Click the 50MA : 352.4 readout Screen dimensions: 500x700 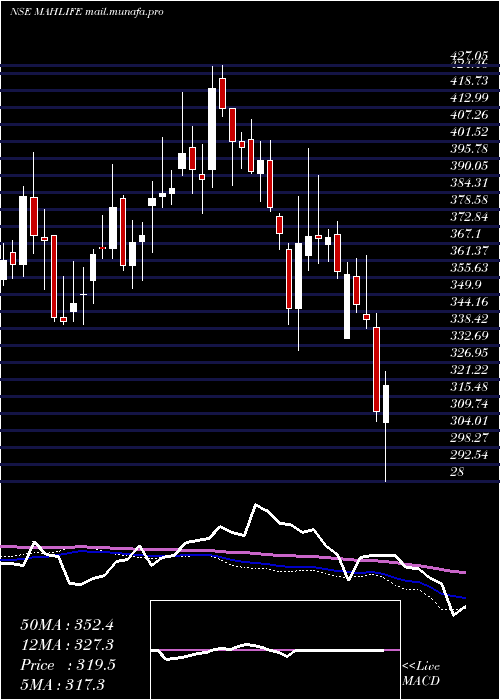(67, 625)
